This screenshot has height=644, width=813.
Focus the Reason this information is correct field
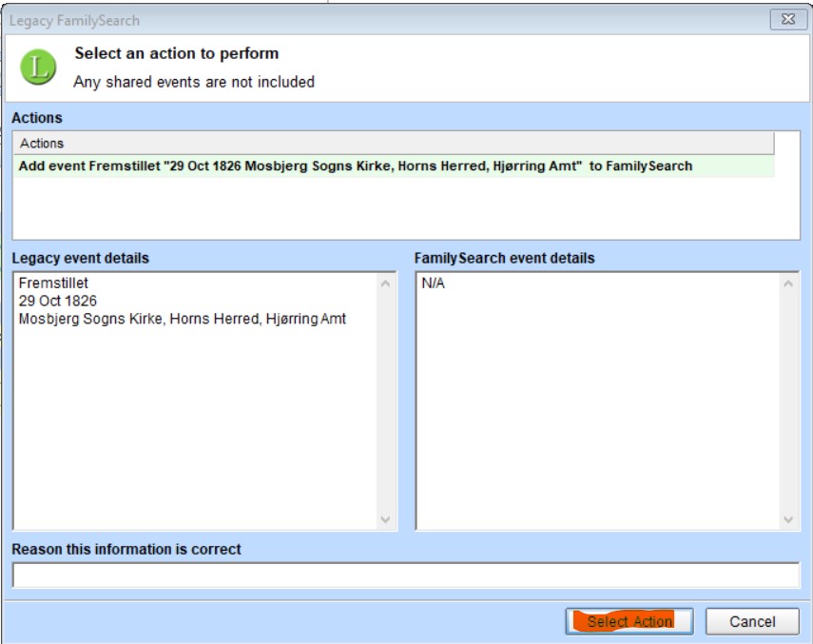[x=405, y=576]
